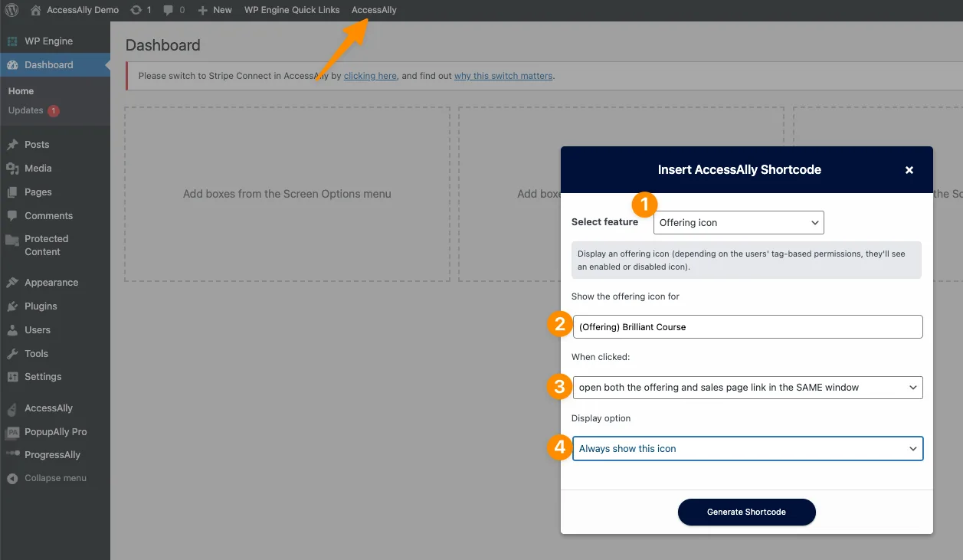
Task: Click the offering name input field
Action: tap(748, 327)
